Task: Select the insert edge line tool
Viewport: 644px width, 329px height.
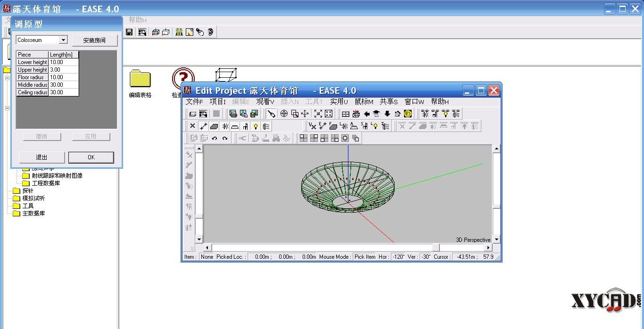Action: coord(204,126)
